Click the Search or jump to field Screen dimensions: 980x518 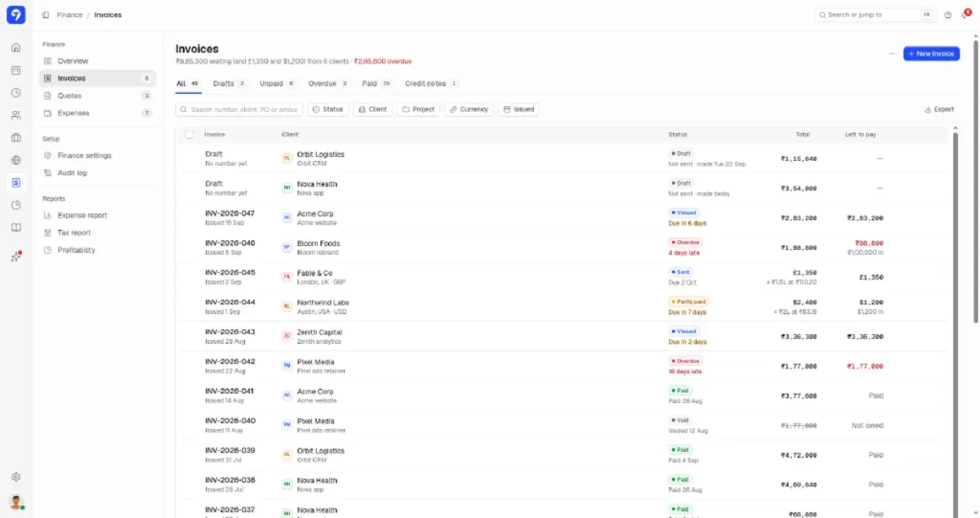point(875,15)
